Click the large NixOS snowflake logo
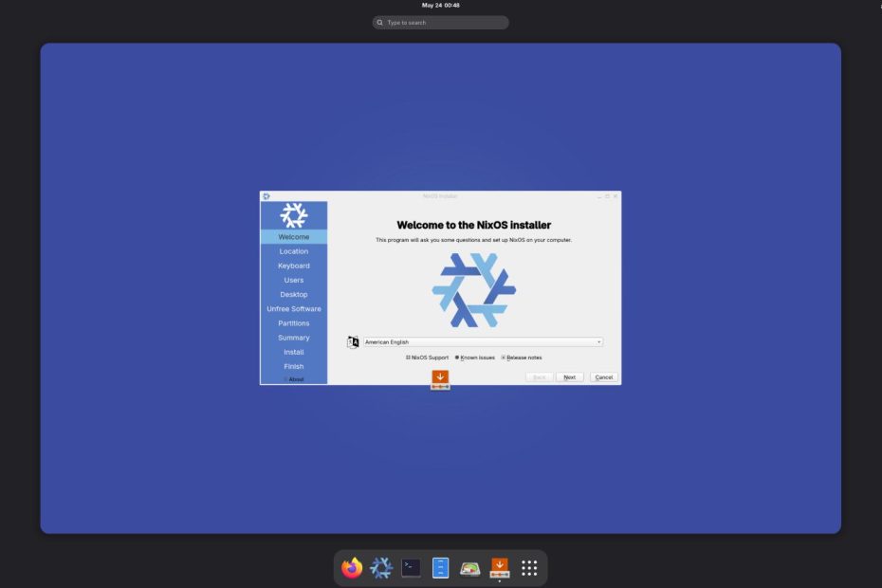882x588 pixels. [x=473, y=290]
